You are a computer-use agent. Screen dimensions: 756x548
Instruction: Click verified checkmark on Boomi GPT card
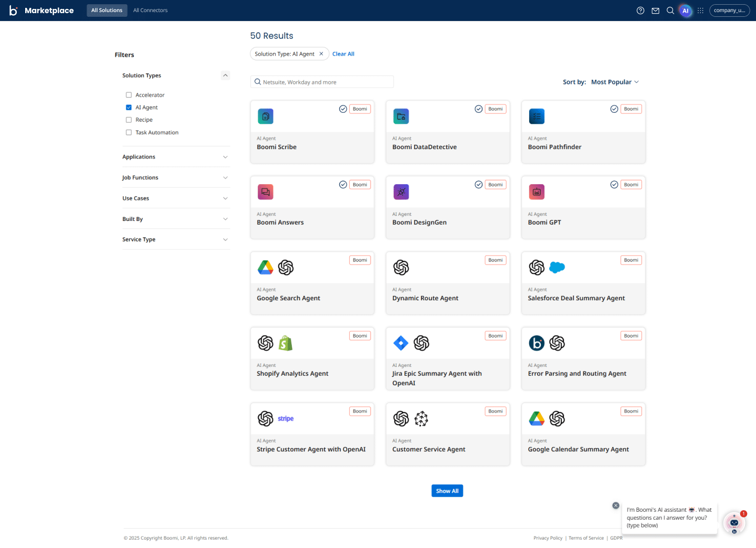coord(614,185)
